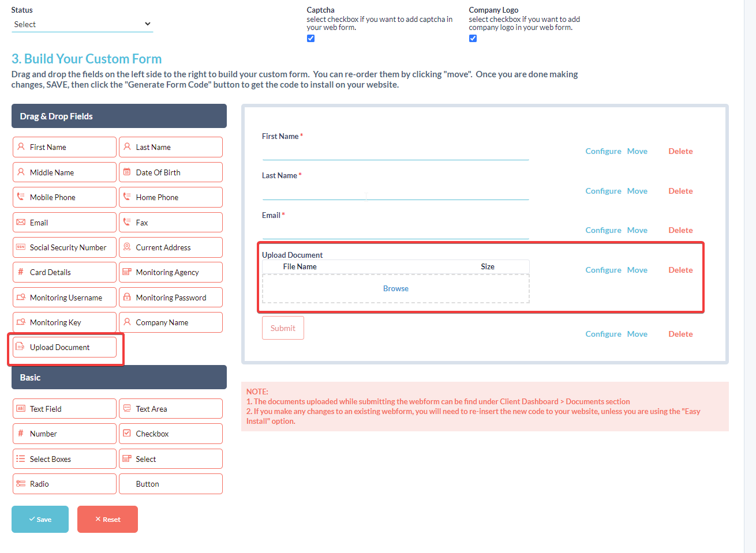The image size is (756, 553).
Task: Pick the Select dropdown field type
Action: tap(171, 459)
